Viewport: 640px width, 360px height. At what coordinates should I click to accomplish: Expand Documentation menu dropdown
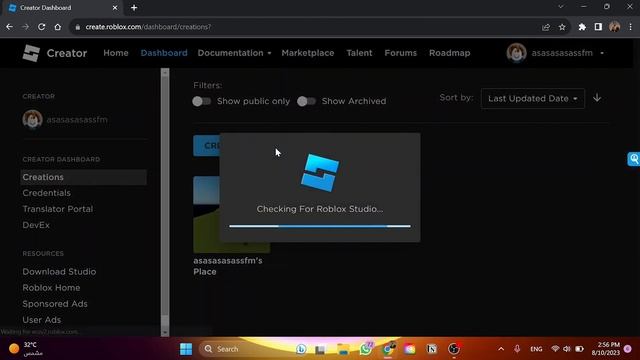click(234, 53)
